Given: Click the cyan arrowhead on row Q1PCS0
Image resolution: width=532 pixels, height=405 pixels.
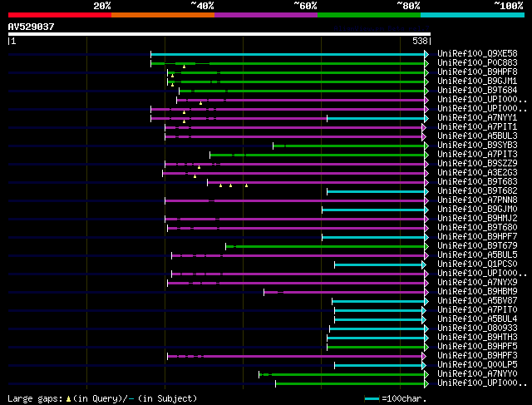Looking at the screenshot, I should (x=424, y=264).
